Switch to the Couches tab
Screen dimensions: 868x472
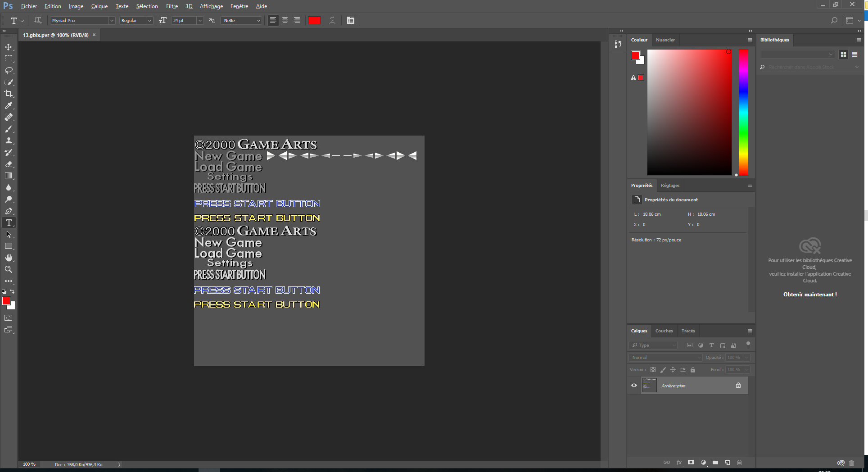click(x=664, y=331)
